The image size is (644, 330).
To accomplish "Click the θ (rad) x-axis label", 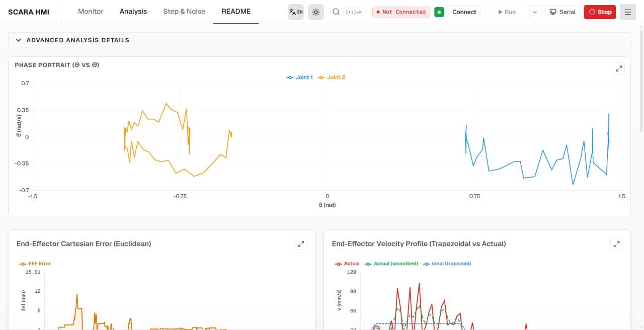I will [327, 205].
